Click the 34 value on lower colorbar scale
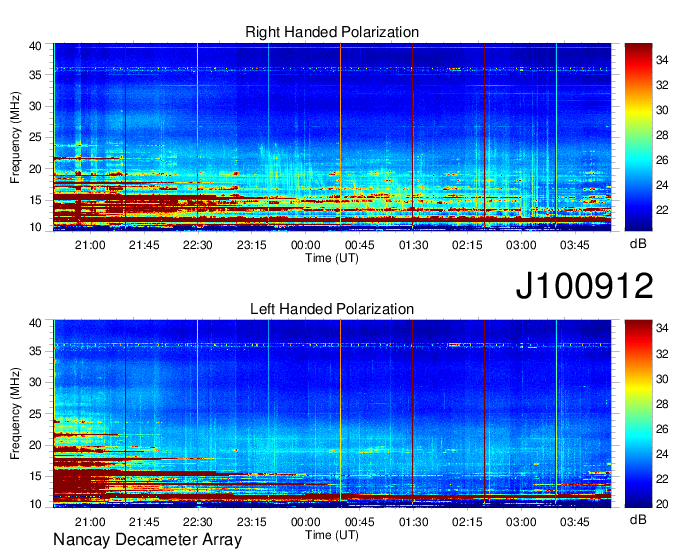 (x=662, y=328)
